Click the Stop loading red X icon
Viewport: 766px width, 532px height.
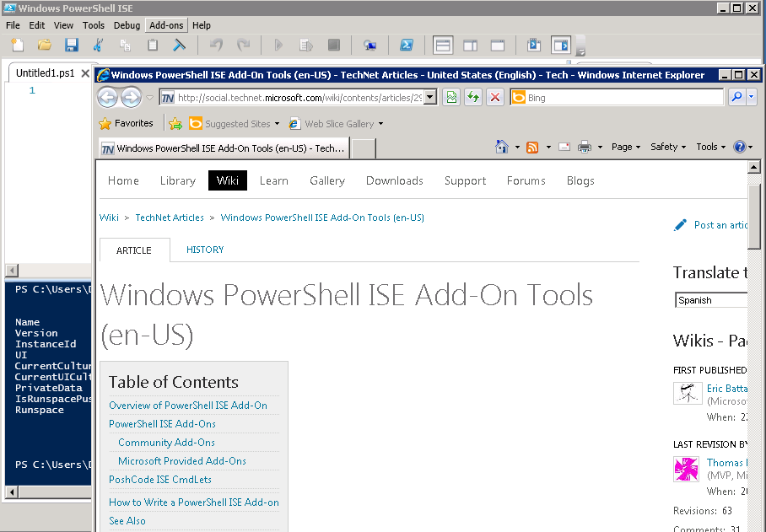(x=495, y=98)
